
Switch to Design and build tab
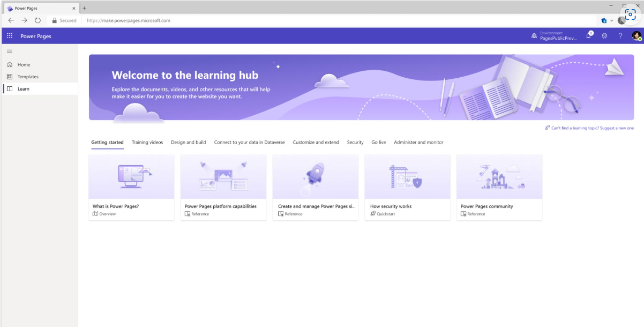tap(188, 143)
